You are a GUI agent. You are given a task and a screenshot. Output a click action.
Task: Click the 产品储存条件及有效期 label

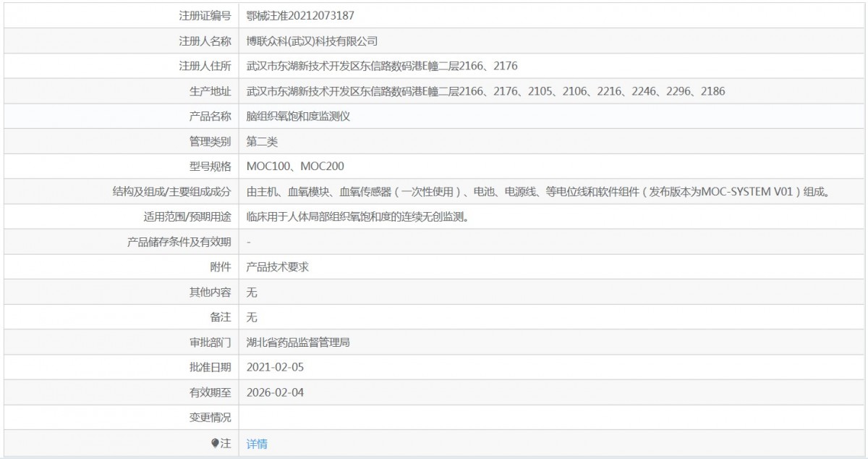(x=179, y=242)
